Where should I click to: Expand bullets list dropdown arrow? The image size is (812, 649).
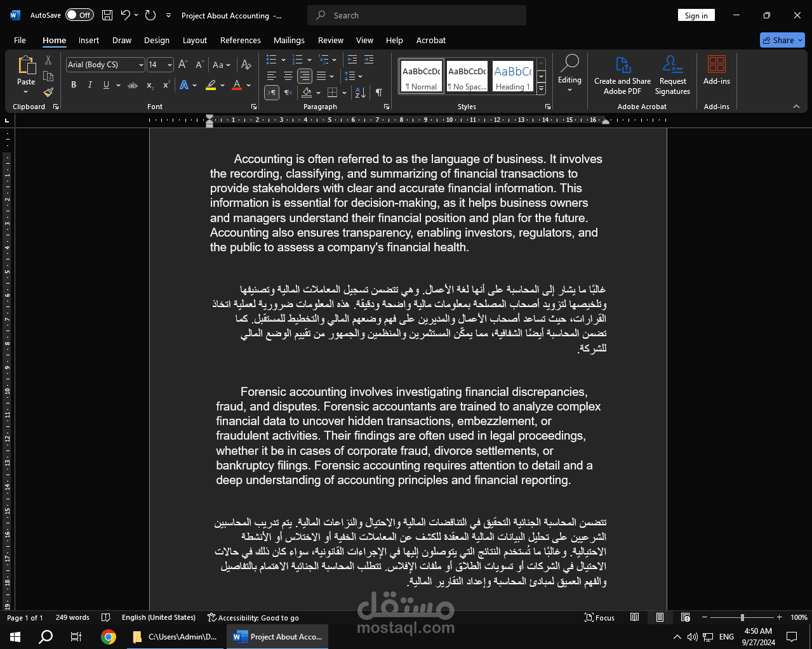[x=283, y=60]
